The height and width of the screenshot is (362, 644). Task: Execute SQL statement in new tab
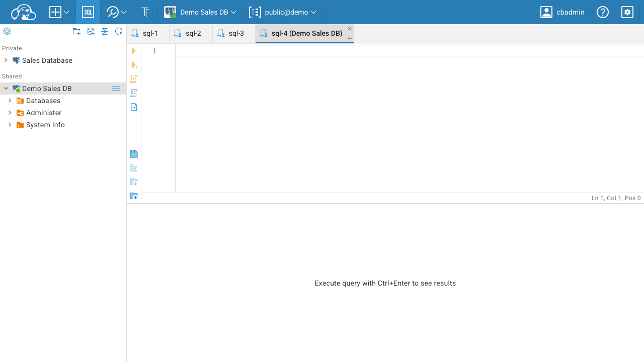pos(134,65)
